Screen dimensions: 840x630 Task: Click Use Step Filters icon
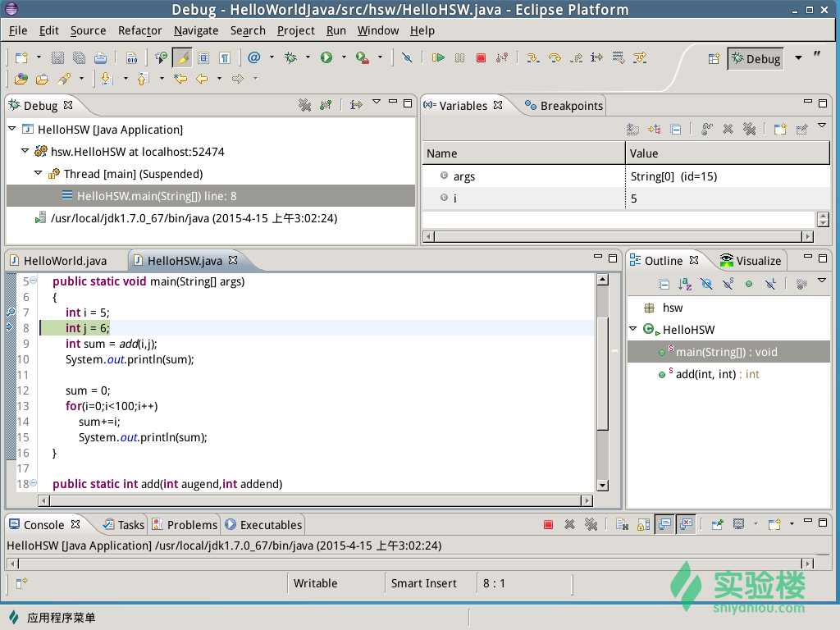[x=640, y=57]
